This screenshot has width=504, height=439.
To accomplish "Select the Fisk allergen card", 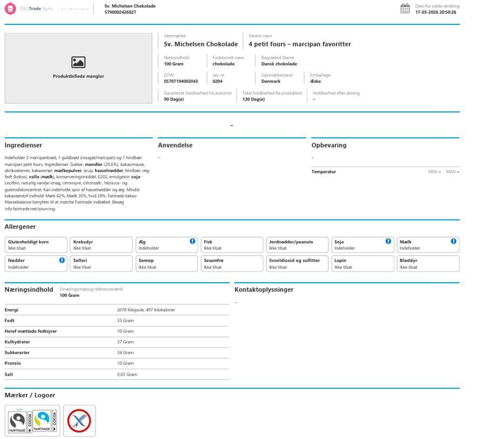I will (232, 245).
